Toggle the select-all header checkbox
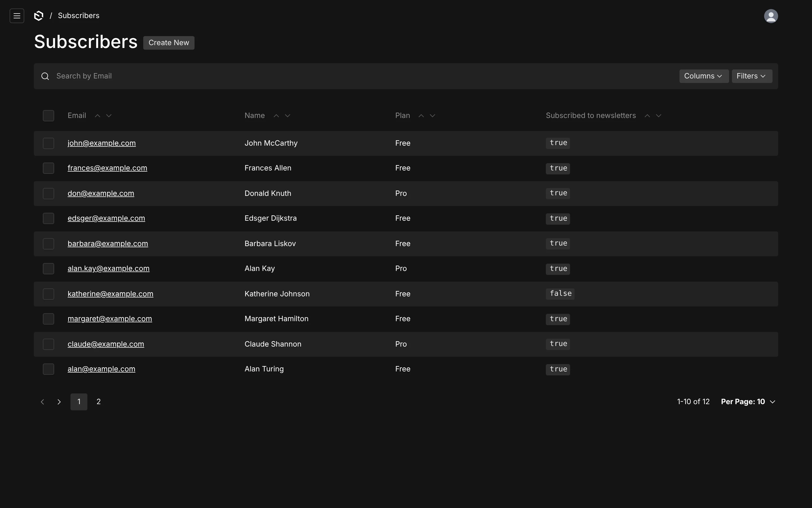 tap(48, 116)
